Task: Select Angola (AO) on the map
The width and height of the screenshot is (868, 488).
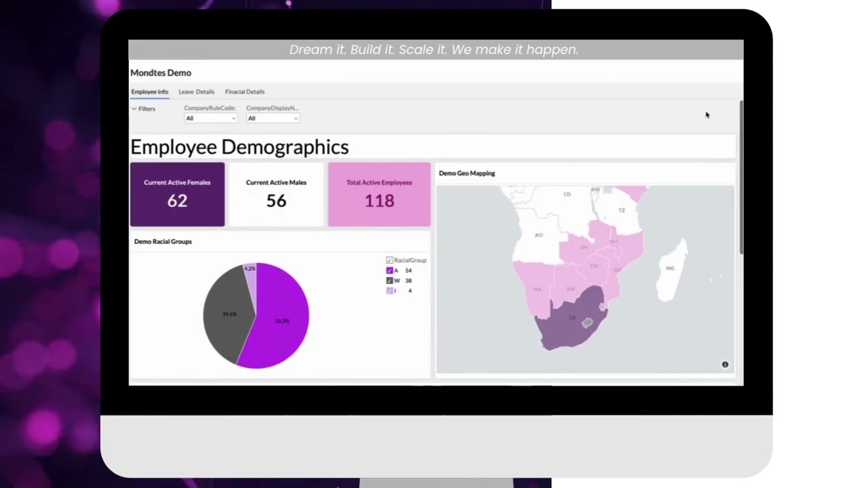Action: coord(539,235)
